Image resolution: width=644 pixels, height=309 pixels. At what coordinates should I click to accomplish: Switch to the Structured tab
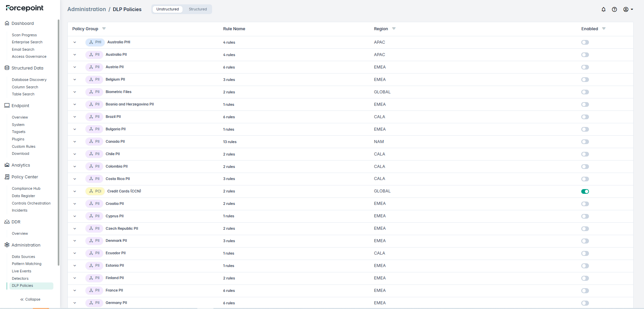coord(198,9)
